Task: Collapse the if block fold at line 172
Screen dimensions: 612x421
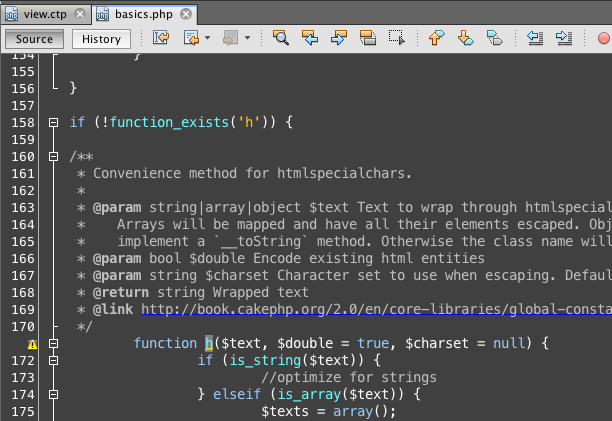Action: 53,361
